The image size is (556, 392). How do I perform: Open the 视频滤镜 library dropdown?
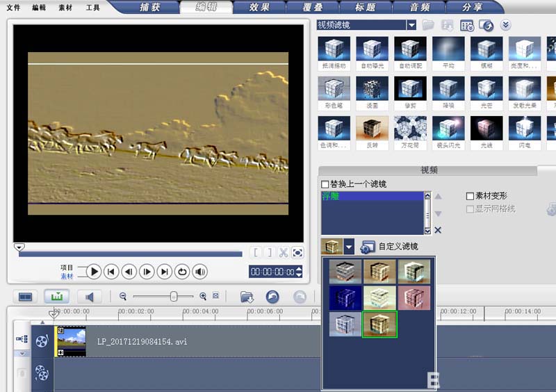(411, 25)
